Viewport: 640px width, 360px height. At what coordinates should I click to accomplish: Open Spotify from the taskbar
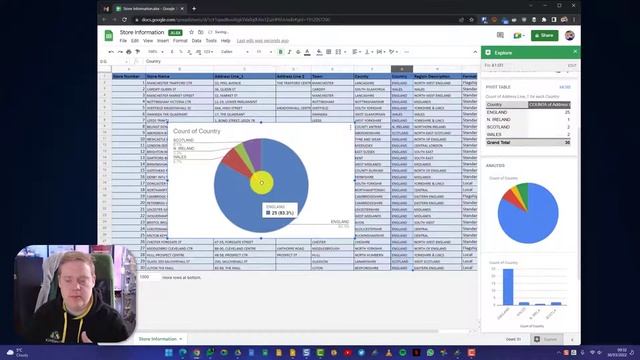tap(403, 353)
